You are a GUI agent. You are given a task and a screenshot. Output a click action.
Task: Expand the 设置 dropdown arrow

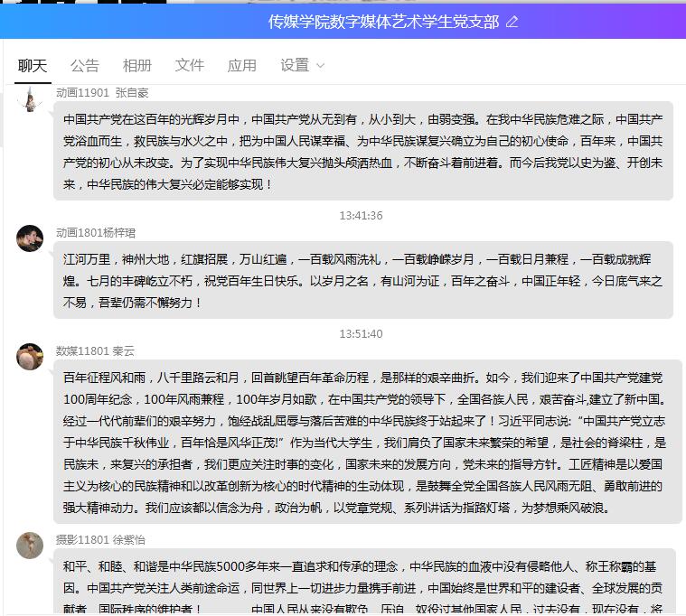pos(320,66)
